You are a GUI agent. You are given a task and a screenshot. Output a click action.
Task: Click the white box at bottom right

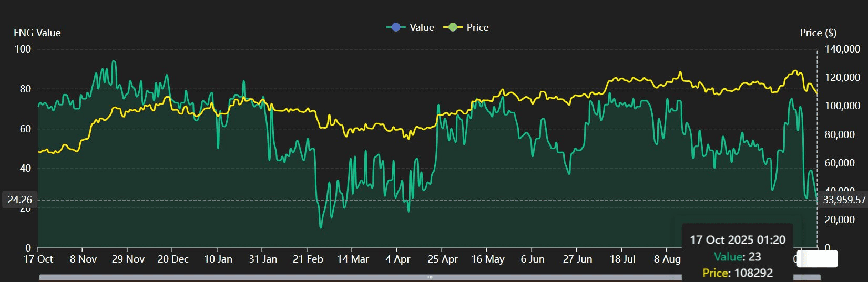click(816, 259)
